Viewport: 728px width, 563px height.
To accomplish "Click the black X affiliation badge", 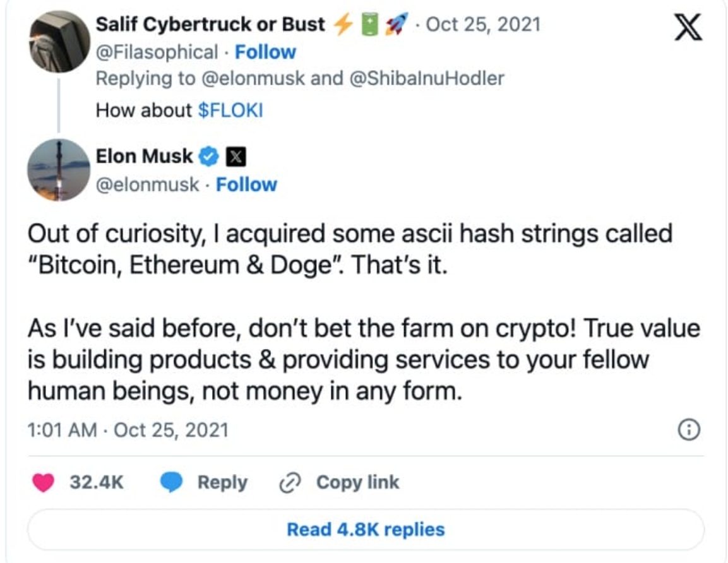I will coord(235,156).
